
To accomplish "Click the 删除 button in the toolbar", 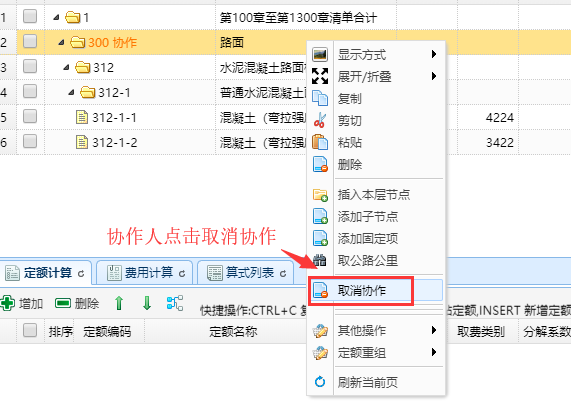I will click(77, 303).
